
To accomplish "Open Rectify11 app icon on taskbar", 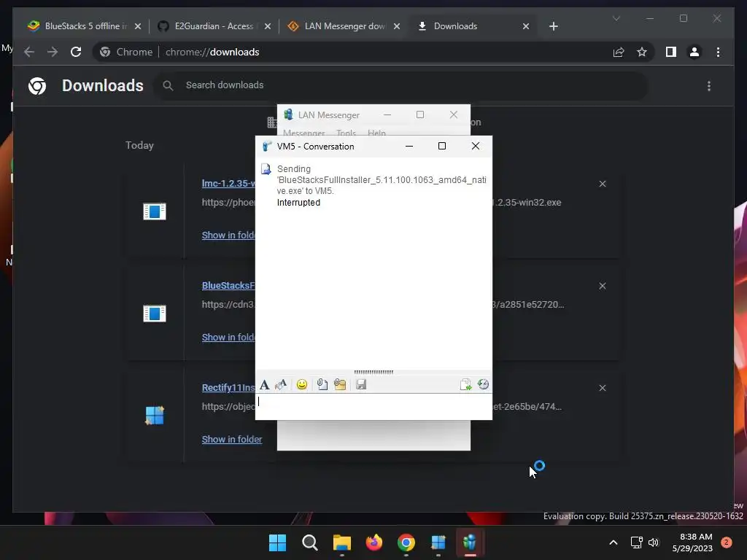I will click(x=438, y=542).
